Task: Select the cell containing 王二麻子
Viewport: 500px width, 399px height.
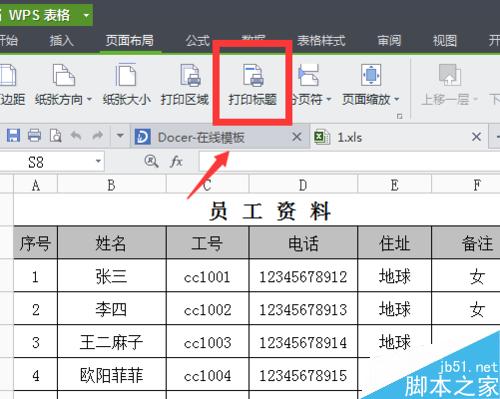Action: pos(112,342)
